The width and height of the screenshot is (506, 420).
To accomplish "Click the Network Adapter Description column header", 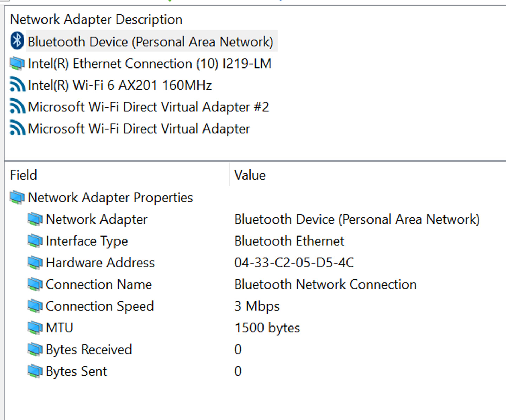I will pos(96,19).
